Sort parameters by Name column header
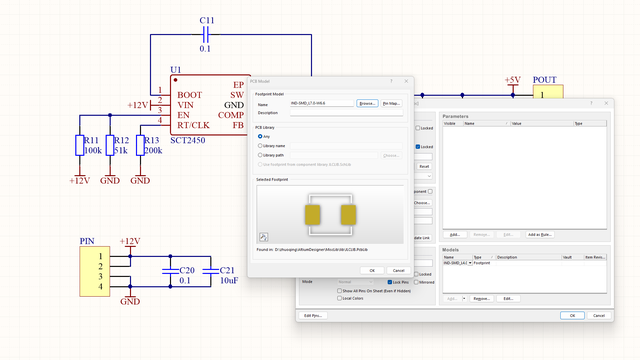640x360 pixels. click(487, 123)
